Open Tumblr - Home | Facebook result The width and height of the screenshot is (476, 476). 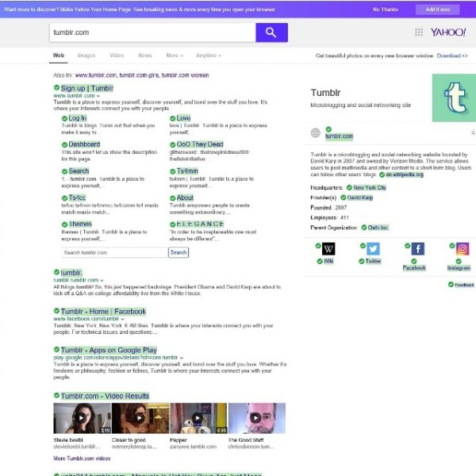103,312
